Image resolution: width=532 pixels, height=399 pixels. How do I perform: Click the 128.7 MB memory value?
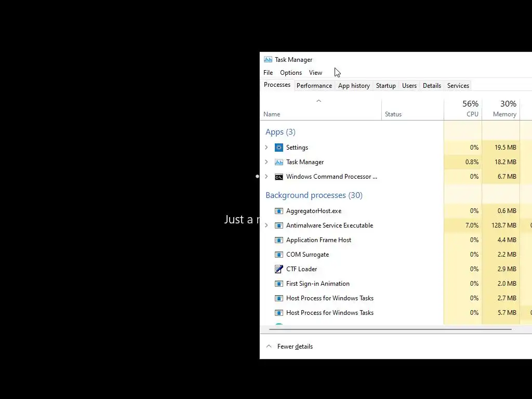[504, 225]
